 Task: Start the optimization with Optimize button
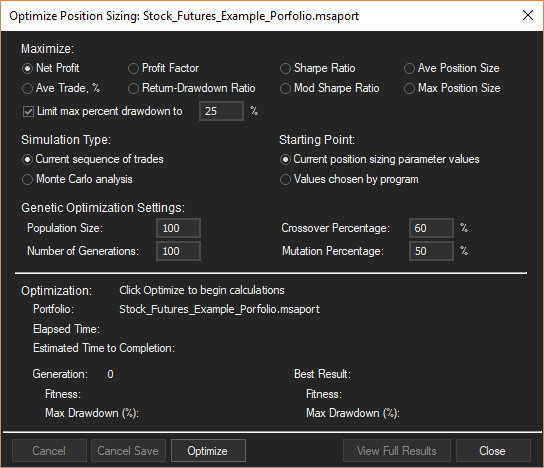click(208, 450)
